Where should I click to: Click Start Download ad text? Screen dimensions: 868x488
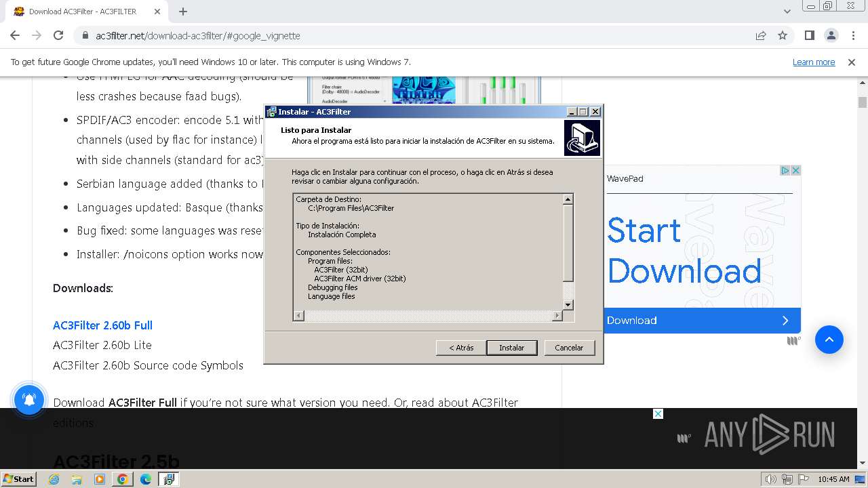[684, 251]
